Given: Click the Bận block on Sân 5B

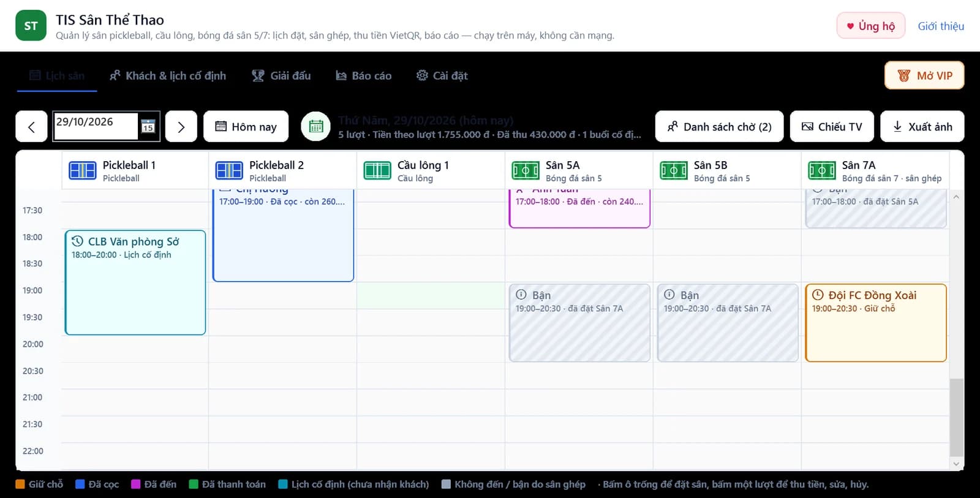Looking at the screenshot, I should [728, 323].
